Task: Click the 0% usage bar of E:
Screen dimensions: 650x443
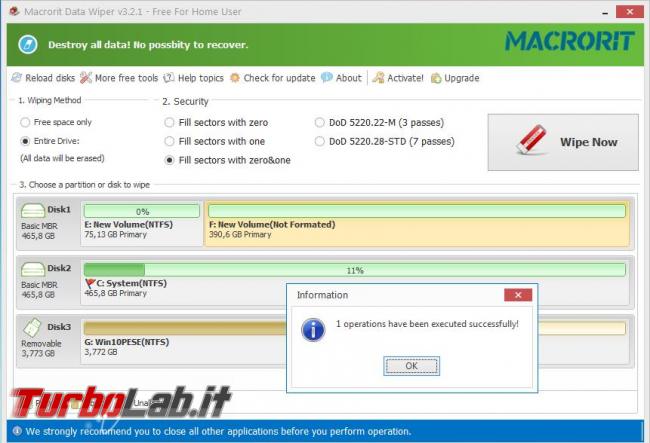Action: click(142, 211)
